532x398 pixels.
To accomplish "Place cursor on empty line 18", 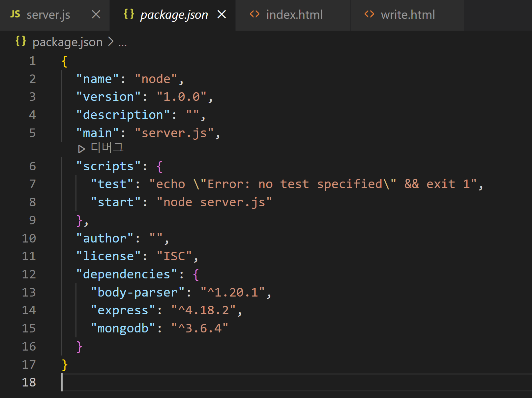I will click(x=297, y=383).
